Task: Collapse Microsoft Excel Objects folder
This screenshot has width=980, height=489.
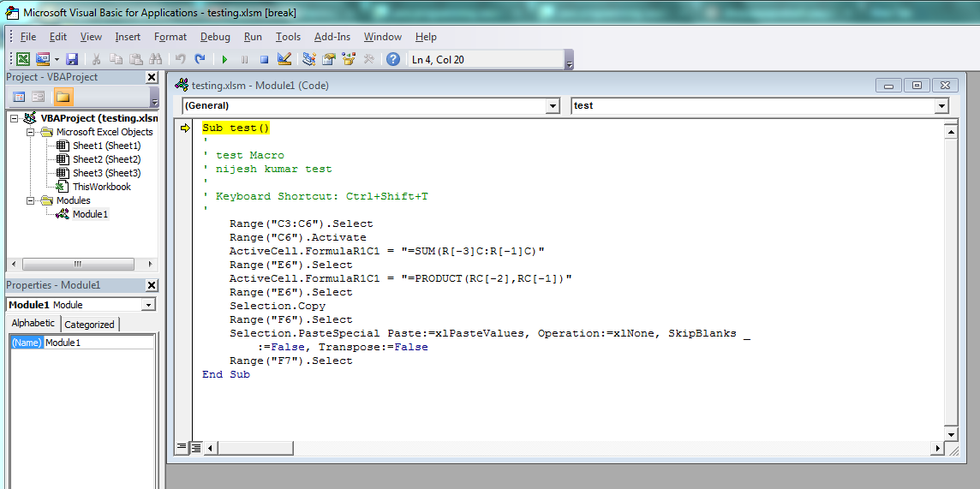Action: (30, 132)
